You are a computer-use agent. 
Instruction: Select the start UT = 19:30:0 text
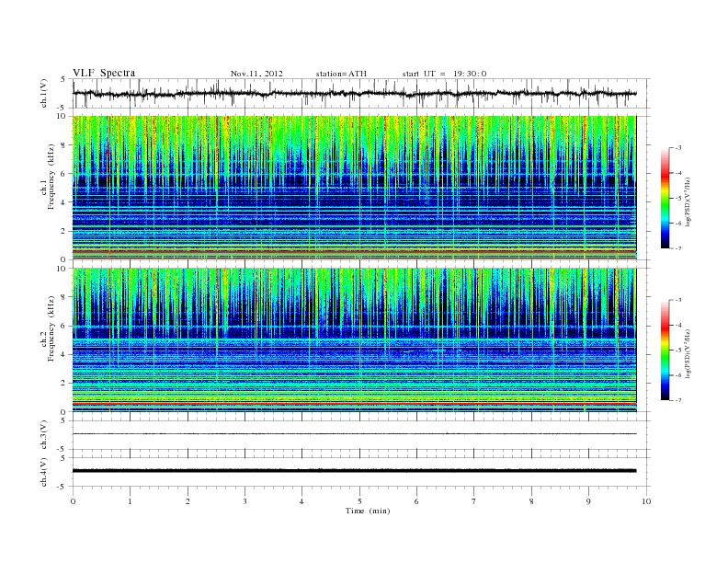[444, 74]
